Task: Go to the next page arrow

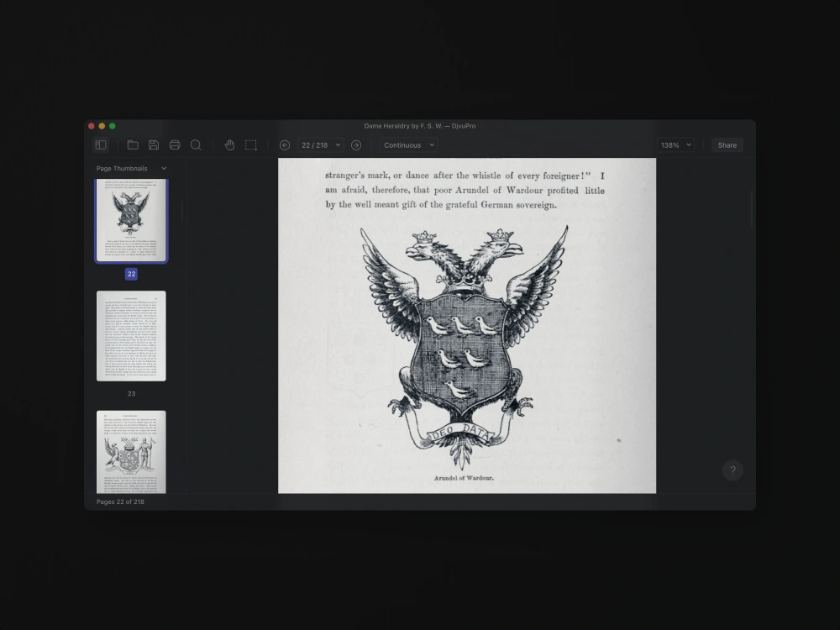Action: [356, 145]
